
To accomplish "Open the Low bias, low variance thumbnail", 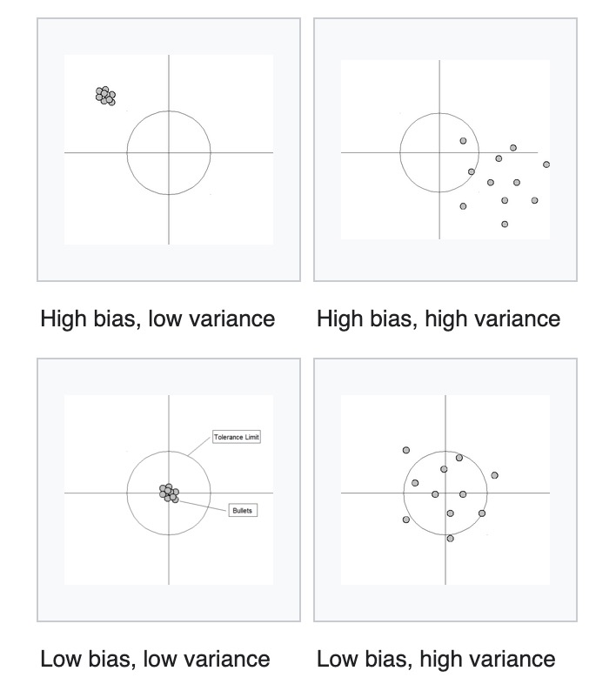I will (x=169, y=490).
